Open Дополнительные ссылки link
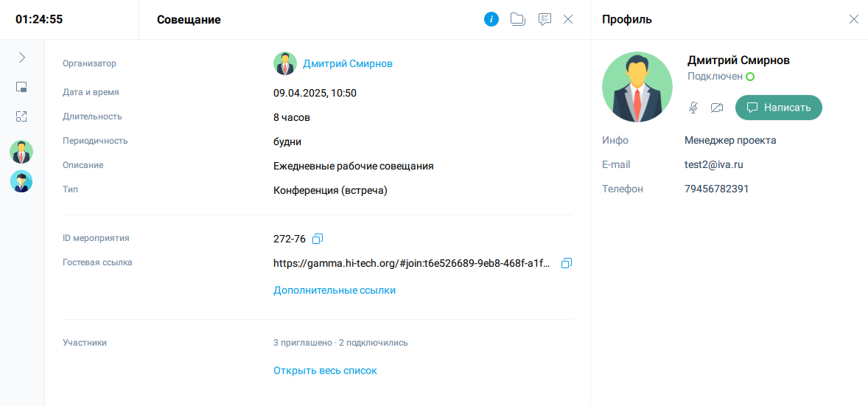 pyautogui.click(x=335, y=290)
